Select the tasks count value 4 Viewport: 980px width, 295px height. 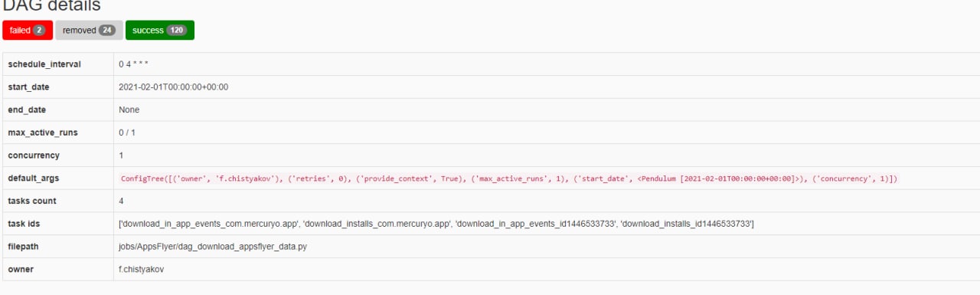pyautogui.click(x=122, y=201)
